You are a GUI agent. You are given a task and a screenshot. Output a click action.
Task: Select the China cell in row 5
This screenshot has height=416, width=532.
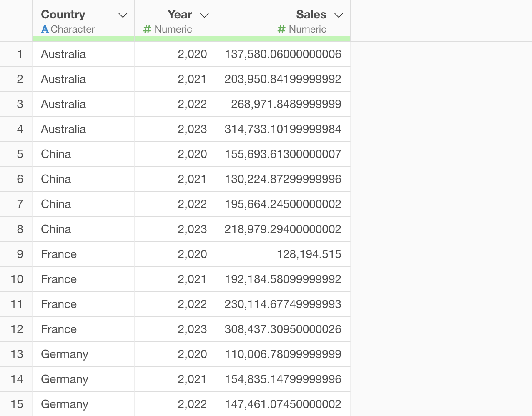coord(56,154)
